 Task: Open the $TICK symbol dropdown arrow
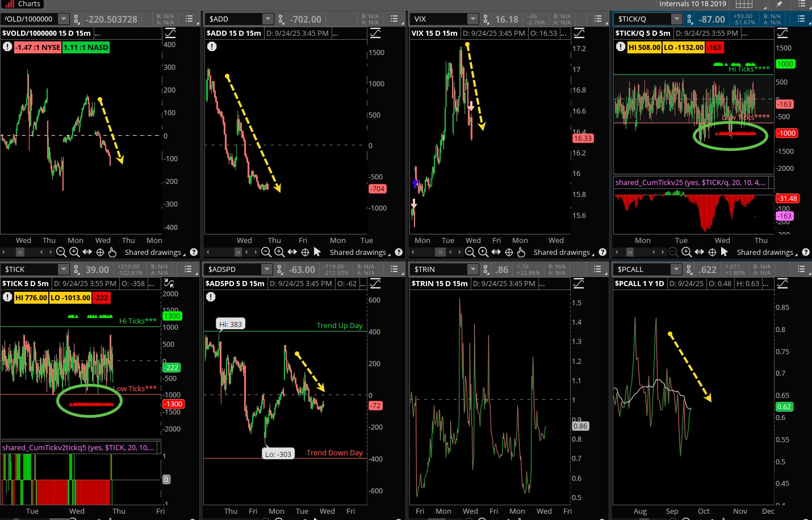[x=63, y=269]
